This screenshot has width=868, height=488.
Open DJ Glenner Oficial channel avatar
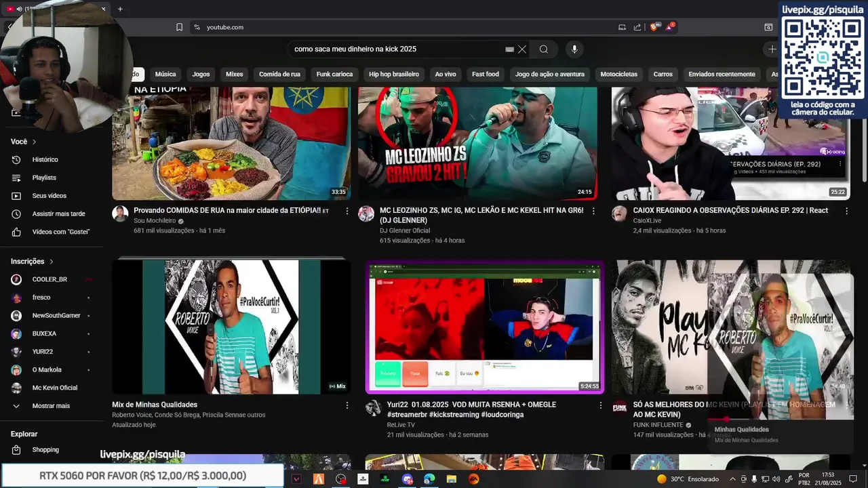click(x=366, y=214)
